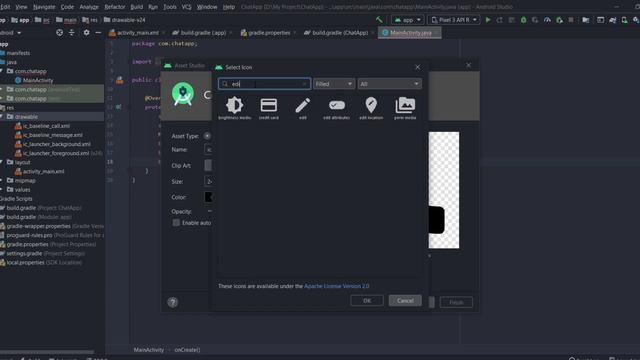
Task: Click Finish in the Asset Studio window
Action: pos(456,302)
